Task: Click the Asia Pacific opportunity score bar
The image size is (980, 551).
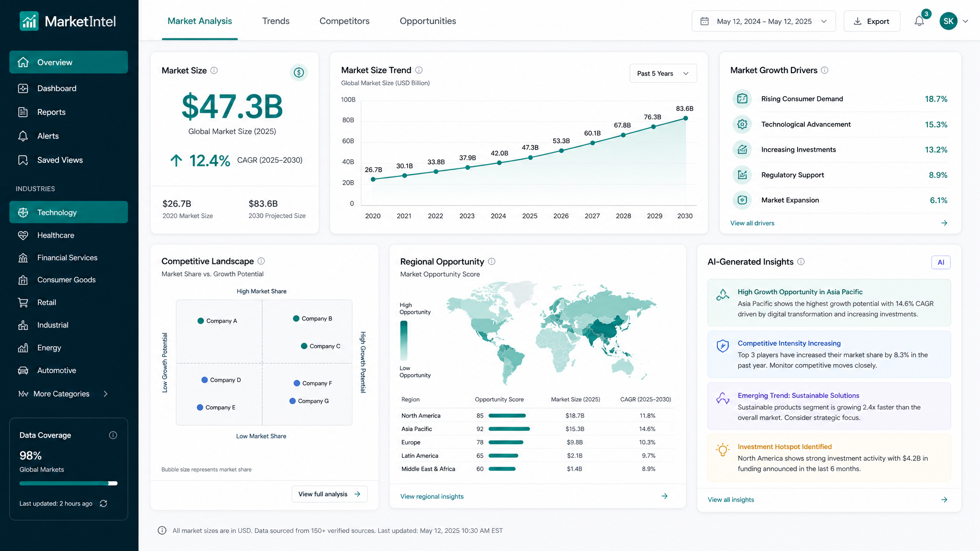Action: (x=509, y=429)
